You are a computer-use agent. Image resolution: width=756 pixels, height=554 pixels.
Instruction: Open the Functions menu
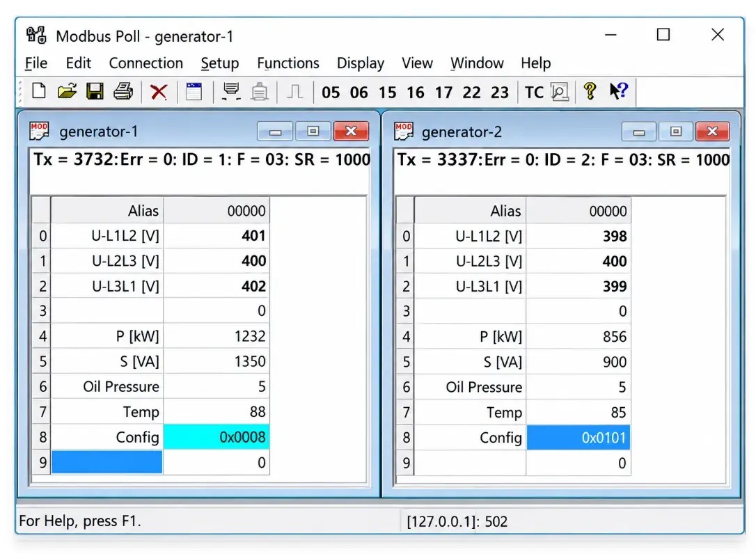288,63
